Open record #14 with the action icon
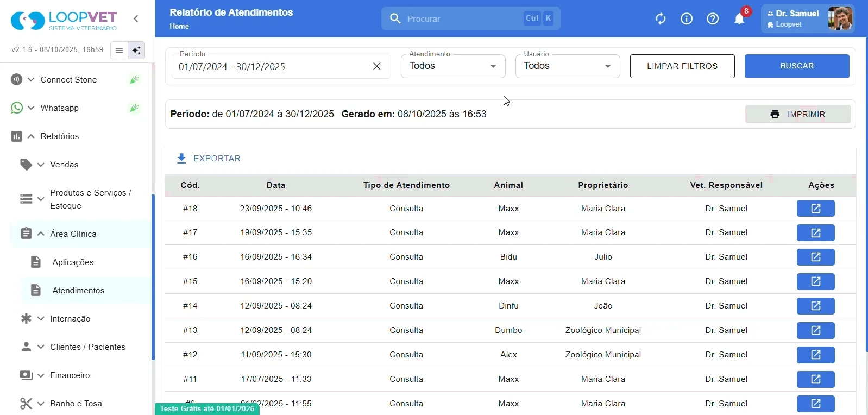 pyautogui.click(x=815, y=306)
